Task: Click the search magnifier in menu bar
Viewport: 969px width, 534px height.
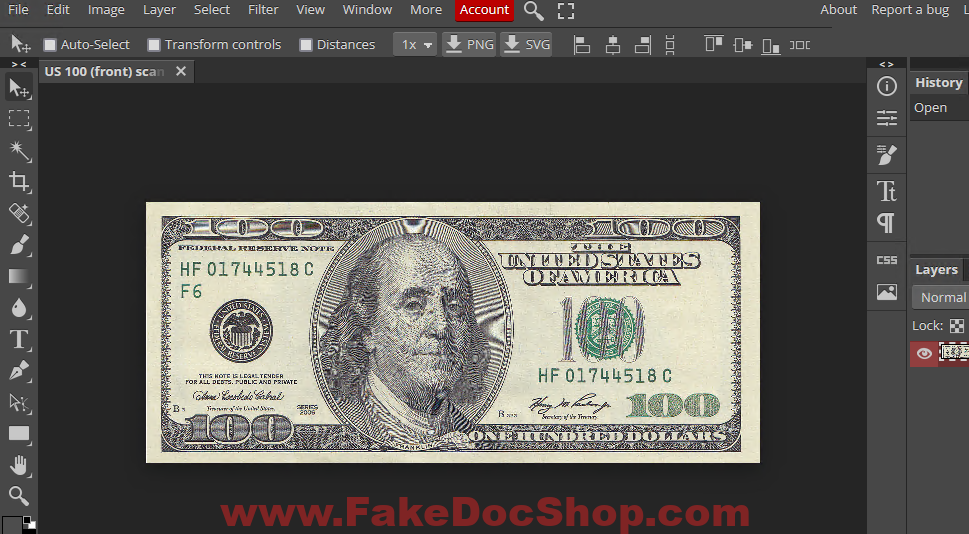Action: coord(533,11)
